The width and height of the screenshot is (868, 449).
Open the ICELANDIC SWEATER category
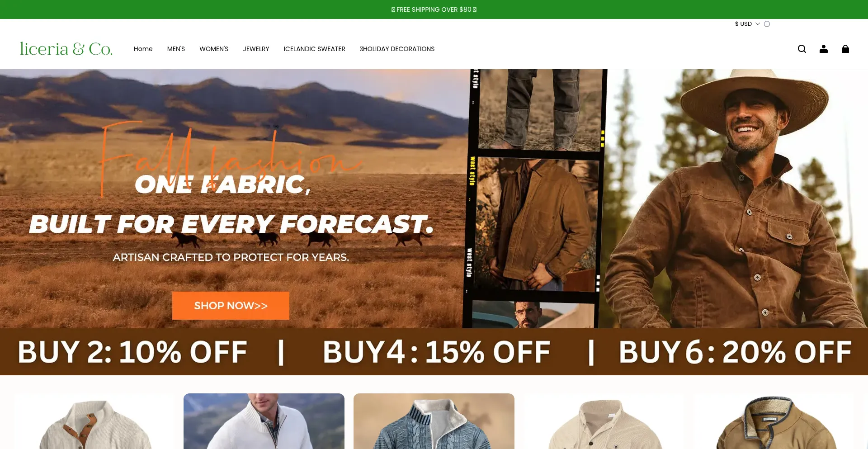click(314, 49)
